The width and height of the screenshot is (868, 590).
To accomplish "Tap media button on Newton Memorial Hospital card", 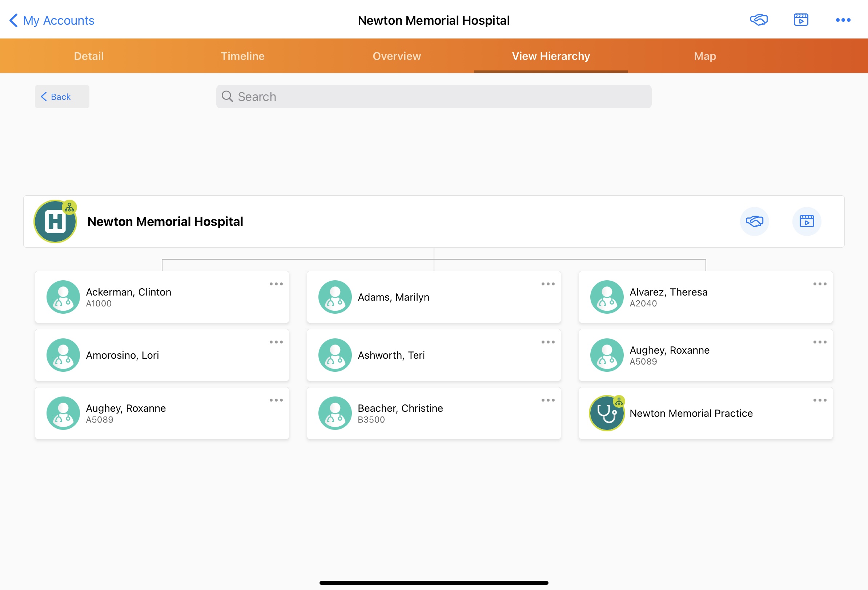I will (806, 221).
